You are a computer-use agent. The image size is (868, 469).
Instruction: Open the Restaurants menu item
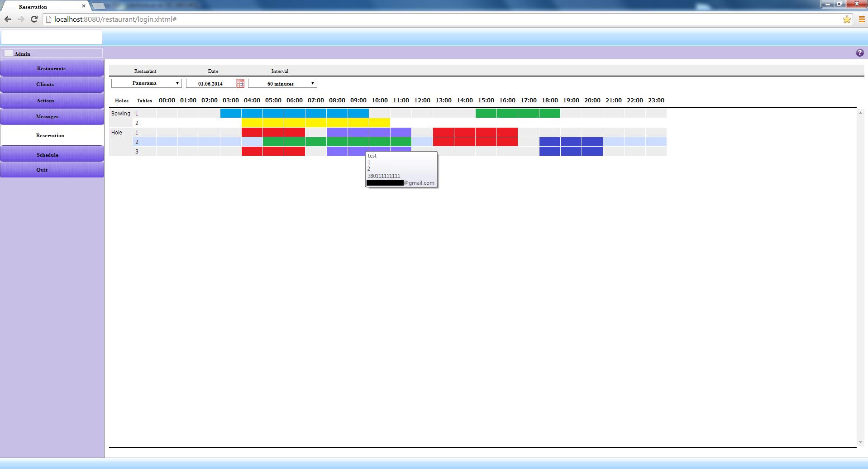(x=52, y=68)
